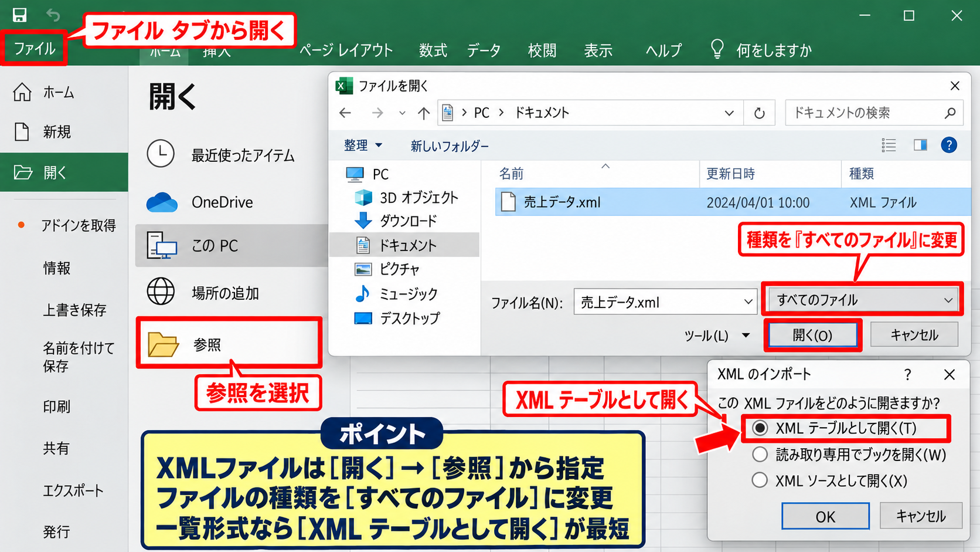Open the 整理 dropdown menu
The image size is (980, 552).
[x=363, y=145]
